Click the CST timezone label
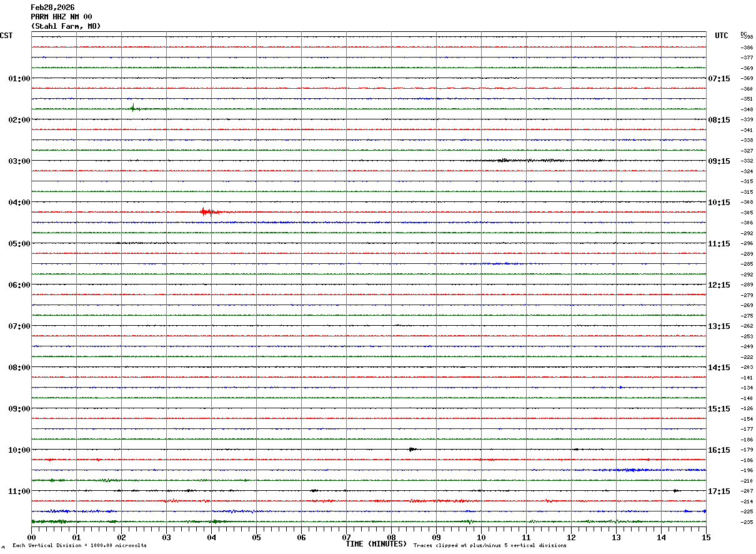 pyautogui.click(x=6, y=36)
